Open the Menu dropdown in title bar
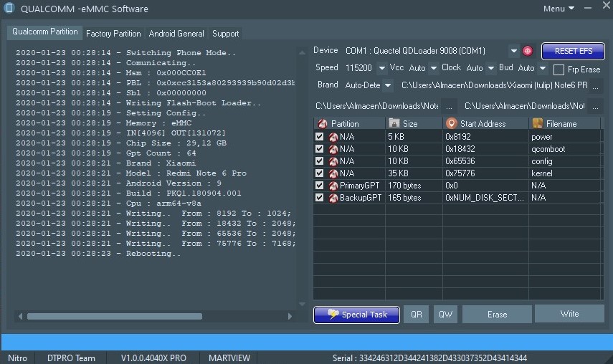 pyautogui.click(x=559, y=8)
